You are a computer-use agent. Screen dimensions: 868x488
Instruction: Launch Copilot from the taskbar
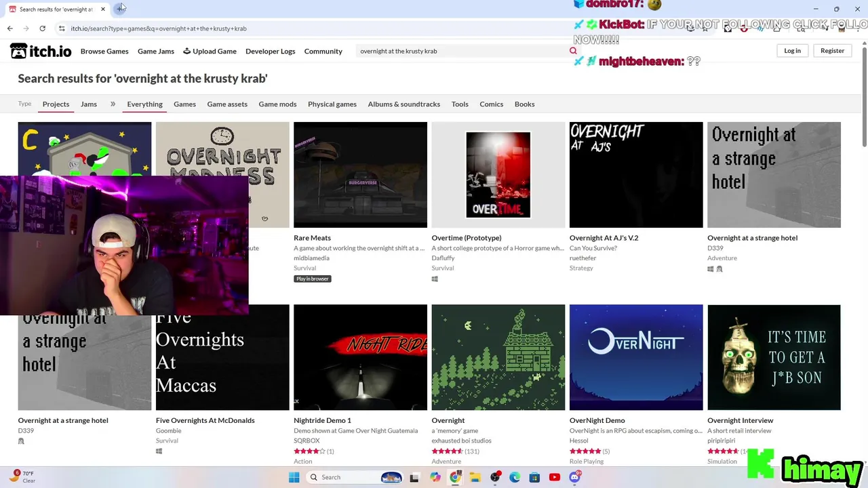(435, 477)
